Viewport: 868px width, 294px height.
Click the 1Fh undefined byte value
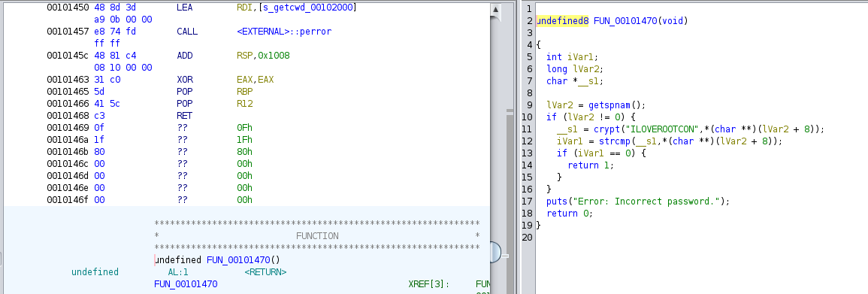coord(244,140)
